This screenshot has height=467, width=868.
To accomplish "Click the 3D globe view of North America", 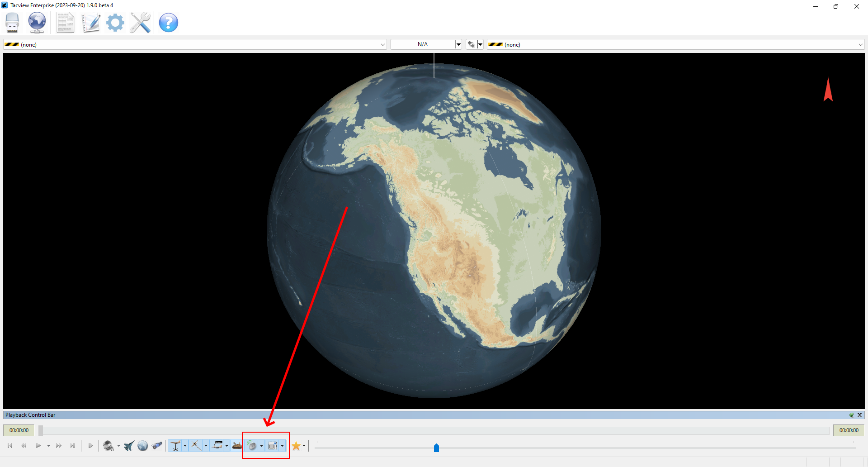I will click(x=434, y=231).
